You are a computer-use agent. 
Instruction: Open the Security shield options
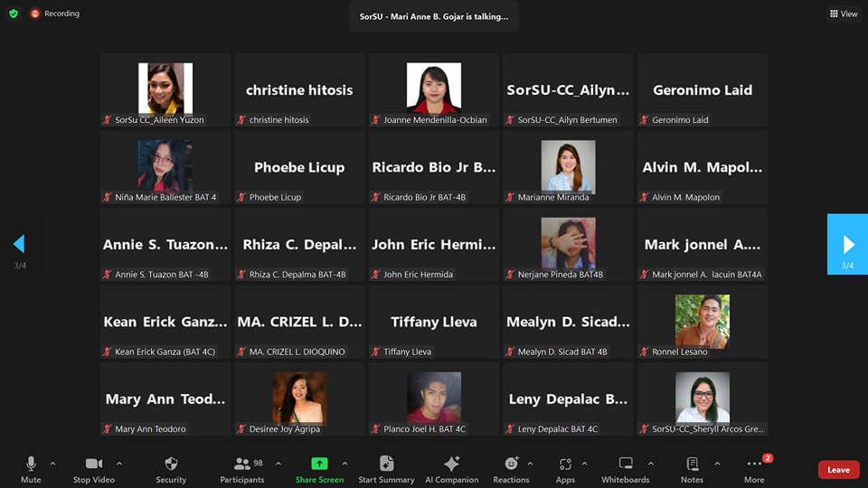click(x=171, y=468)
